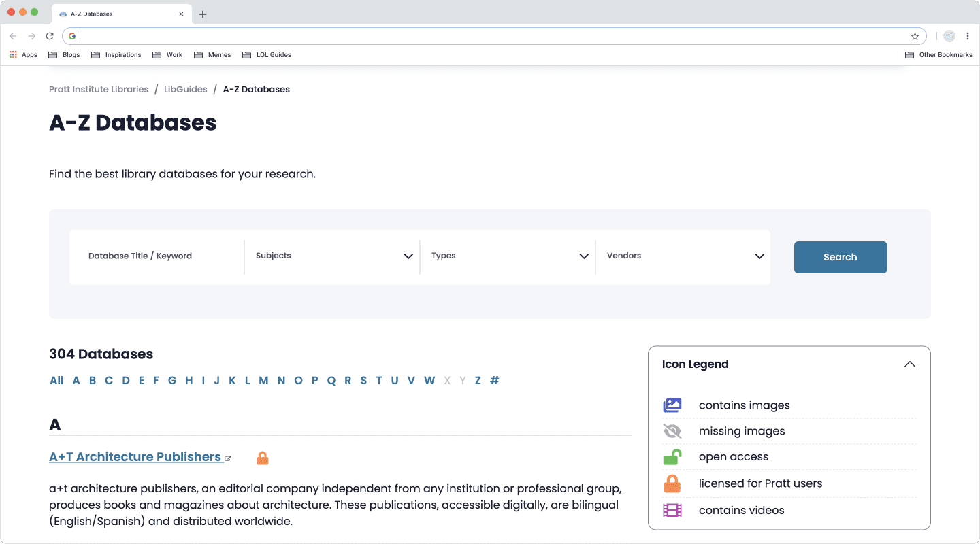
Task: Filter databases by letter K
Action: 232,380
